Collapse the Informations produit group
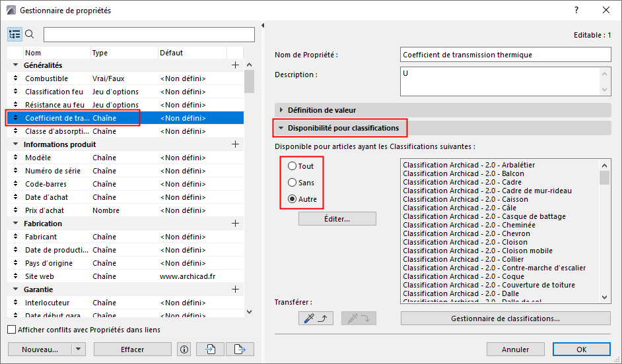The height and width of the screenshot is (364, 622). [16, 144]
